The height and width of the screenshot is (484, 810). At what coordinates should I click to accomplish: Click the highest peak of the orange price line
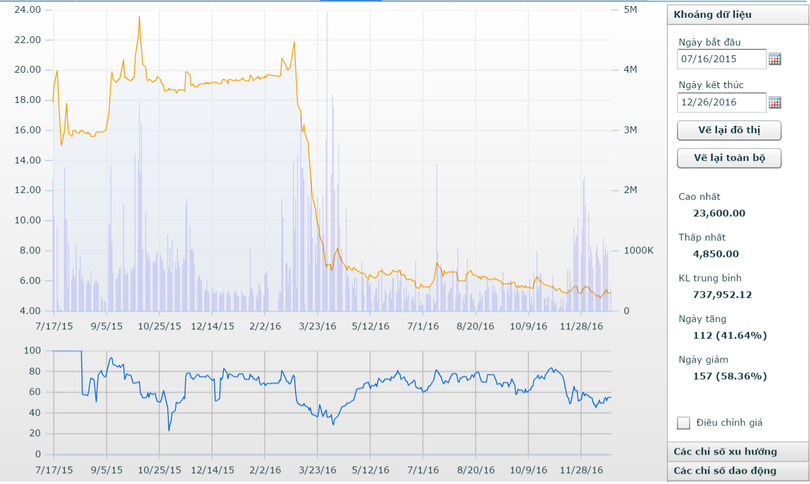point(139,17)
